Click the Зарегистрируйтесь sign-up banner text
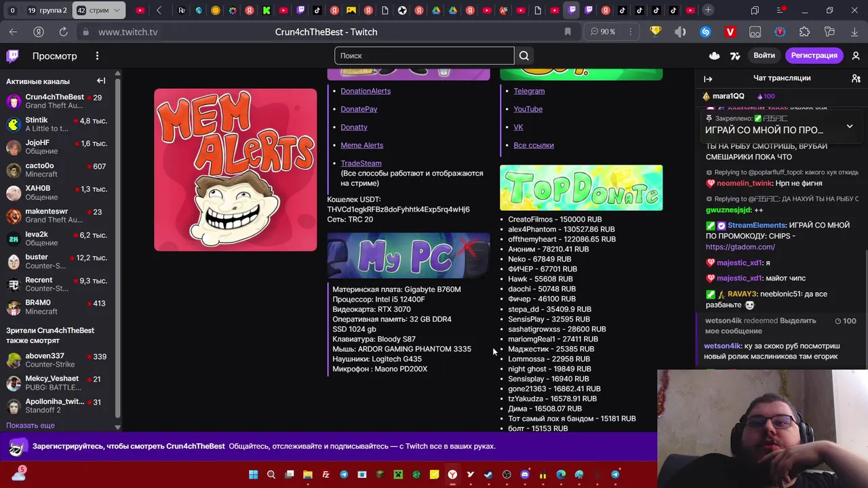Viewport: 868px width, 488px height. 129,446
